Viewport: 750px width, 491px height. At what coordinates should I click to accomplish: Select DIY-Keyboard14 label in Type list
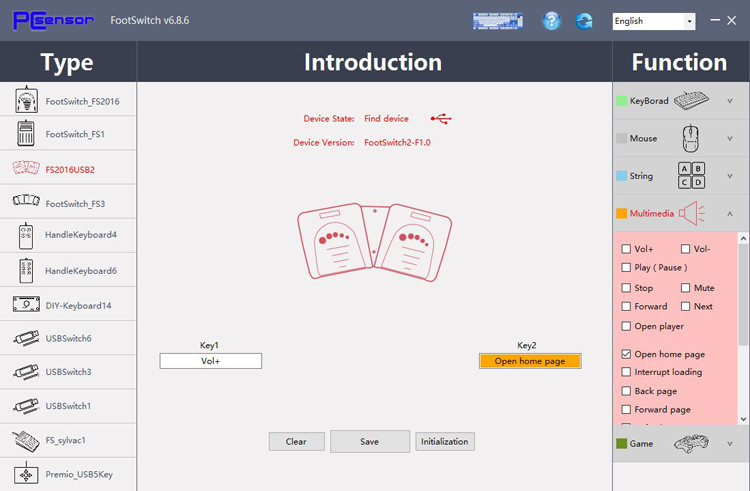(78, 306)
